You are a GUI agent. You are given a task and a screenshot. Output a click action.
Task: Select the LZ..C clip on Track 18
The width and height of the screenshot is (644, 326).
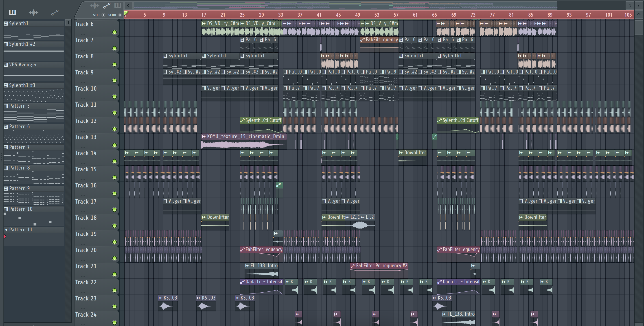(x=352, y=222)
